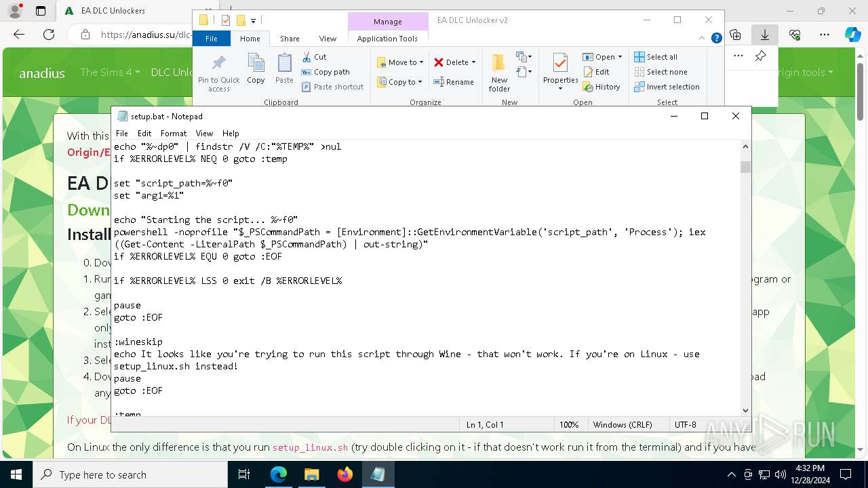Viewport: 868px width, 488px height.
Task: Switch to the Share tab in Explorer
Action: point(290,39)
